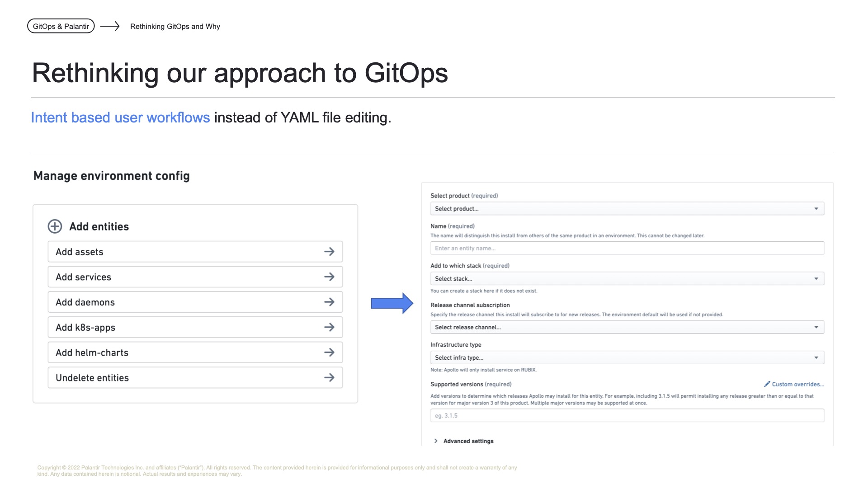Open the Select infra type dropdown
This screenshot has width=868, height=488.
pos(627,357)
